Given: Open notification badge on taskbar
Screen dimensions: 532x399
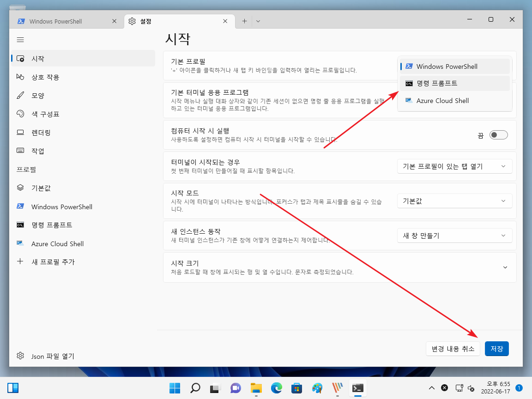Looking at the screenshot, I should [519, 388].
